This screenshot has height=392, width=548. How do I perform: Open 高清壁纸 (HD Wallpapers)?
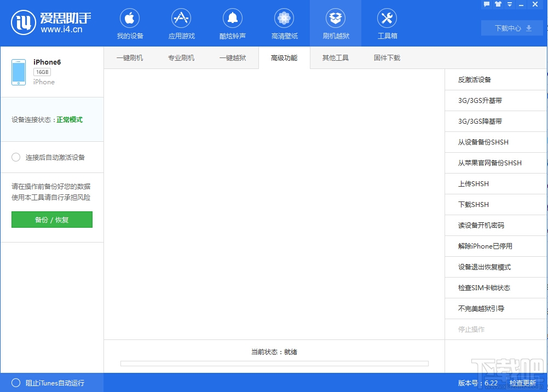(x=284, y=23)
